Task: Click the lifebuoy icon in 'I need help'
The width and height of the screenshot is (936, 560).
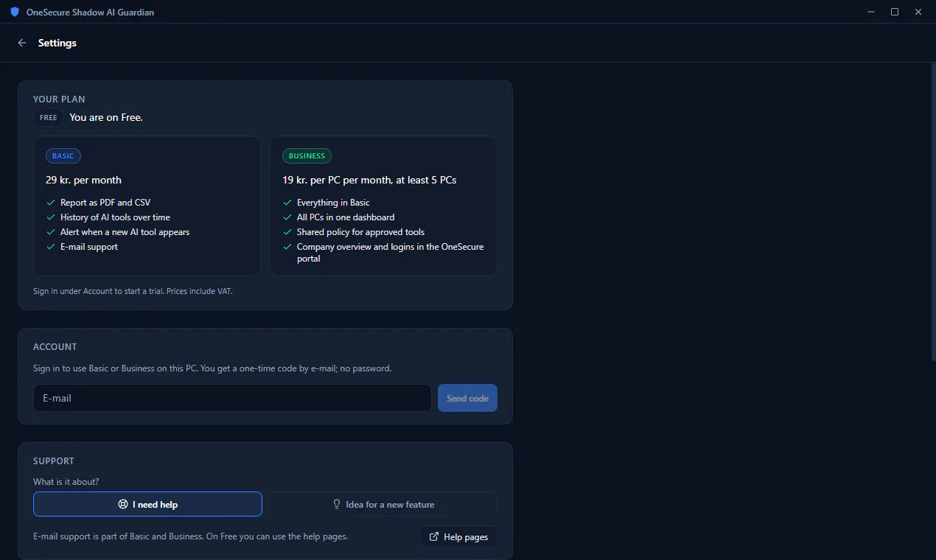Action: click(123, 504)
